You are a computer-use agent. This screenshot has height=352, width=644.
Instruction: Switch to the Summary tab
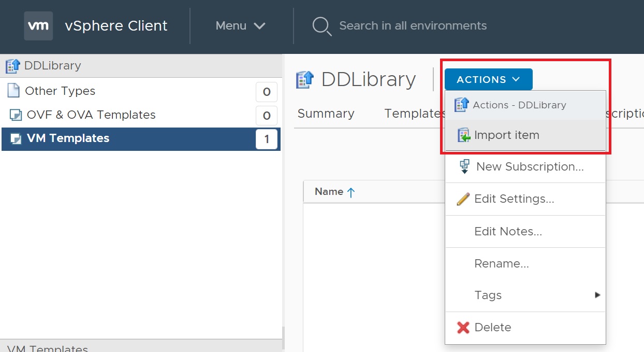click(326, 114)
